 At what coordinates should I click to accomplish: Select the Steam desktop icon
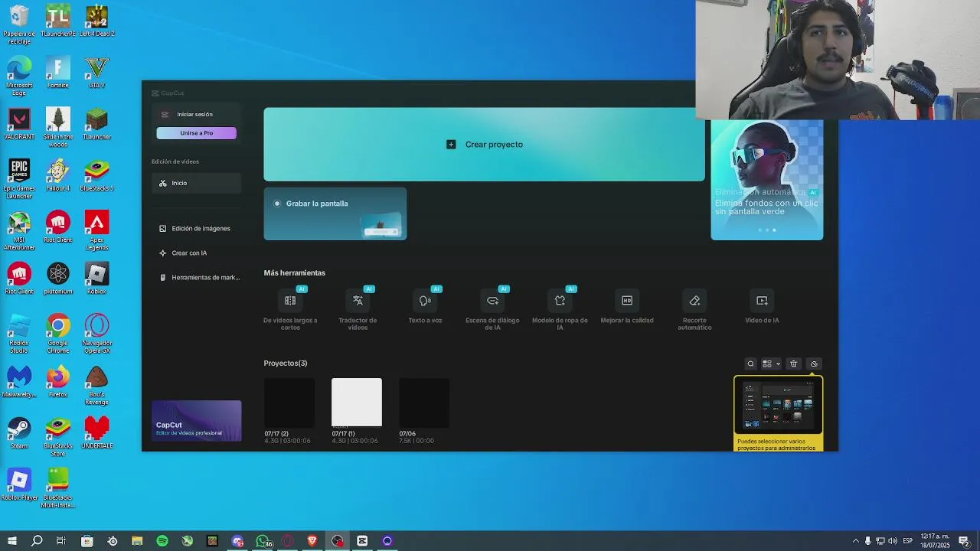tap(19, 432)
